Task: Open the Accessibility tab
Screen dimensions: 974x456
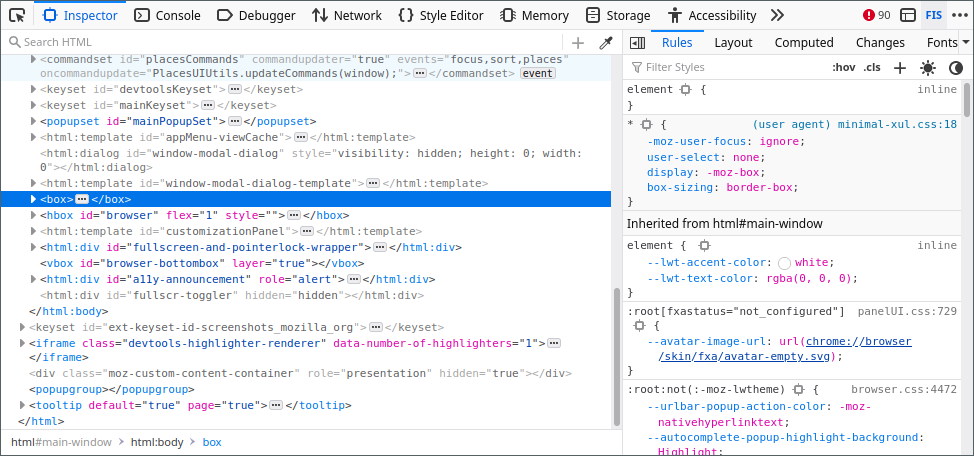Action: 712,15
